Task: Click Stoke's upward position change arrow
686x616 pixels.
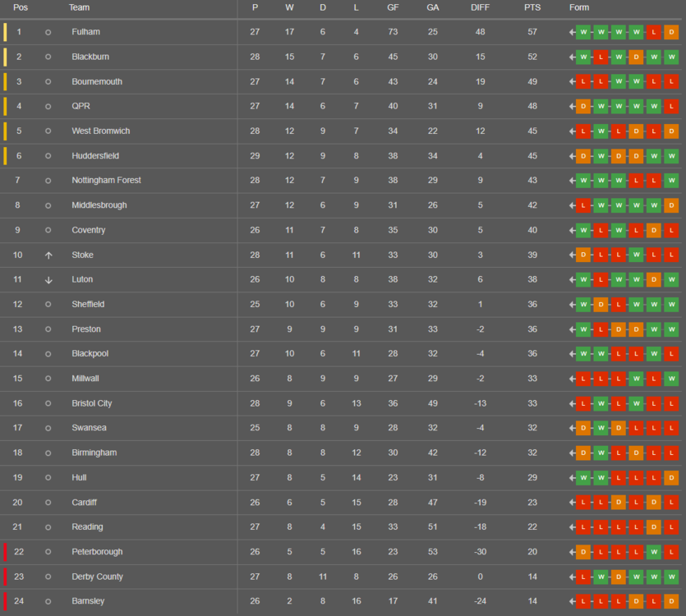Action: coord(48,255)
